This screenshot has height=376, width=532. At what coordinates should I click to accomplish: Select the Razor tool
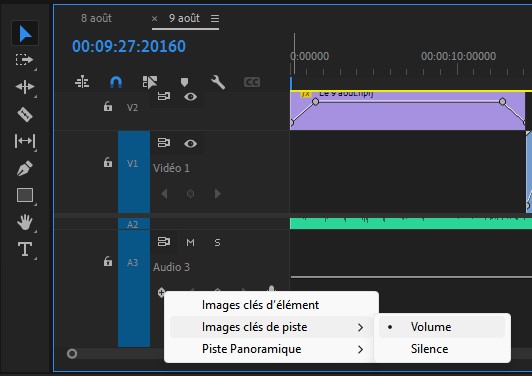click(x=25, y=114)
